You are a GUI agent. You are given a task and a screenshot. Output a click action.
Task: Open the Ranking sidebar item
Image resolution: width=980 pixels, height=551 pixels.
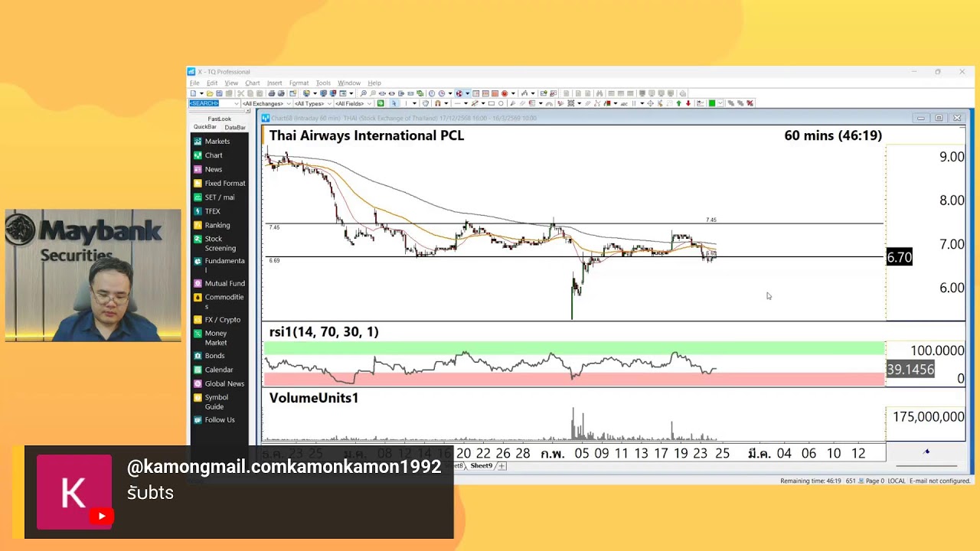pyautogui.click(x=217, y=225)
